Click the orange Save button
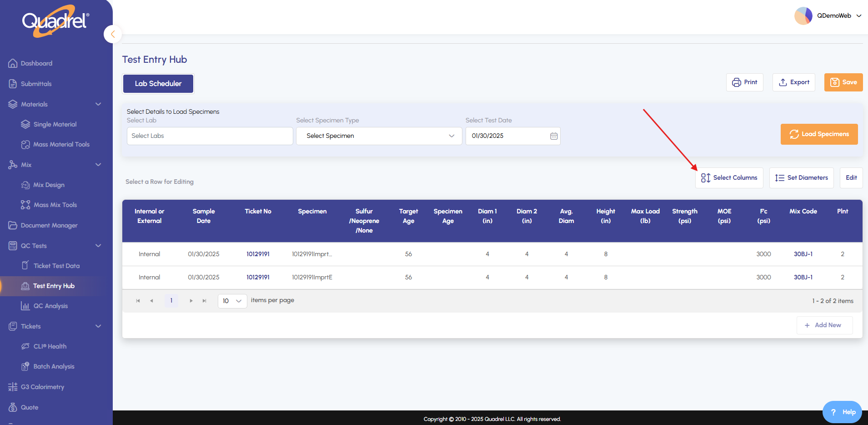Viewport: 868px width, 425px height. click(x=843, y=82)
